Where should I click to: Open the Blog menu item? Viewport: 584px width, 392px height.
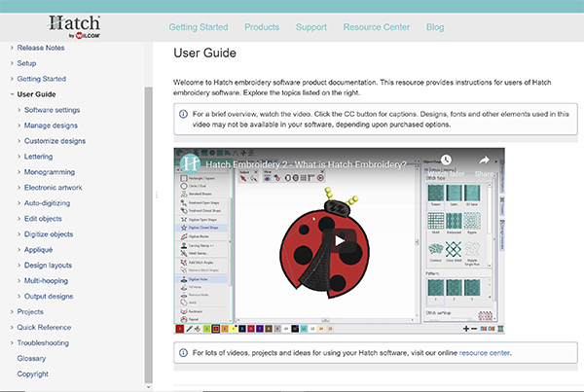point(435,27)
